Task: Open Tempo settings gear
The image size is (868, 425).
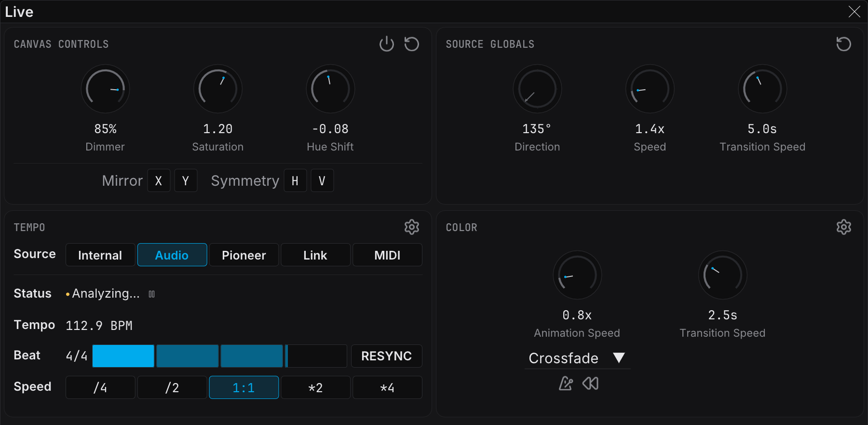Action: pos(412,227)
